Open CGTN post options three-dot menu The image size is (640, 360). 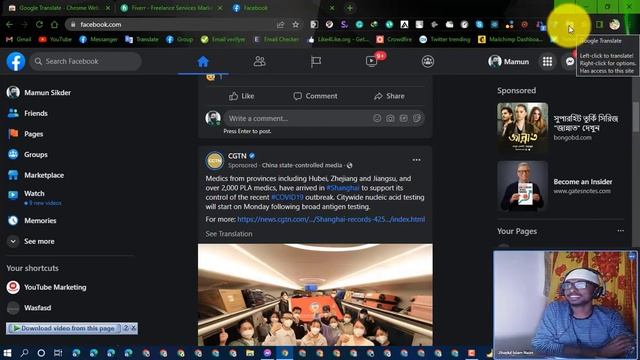[x=416, y=160]
